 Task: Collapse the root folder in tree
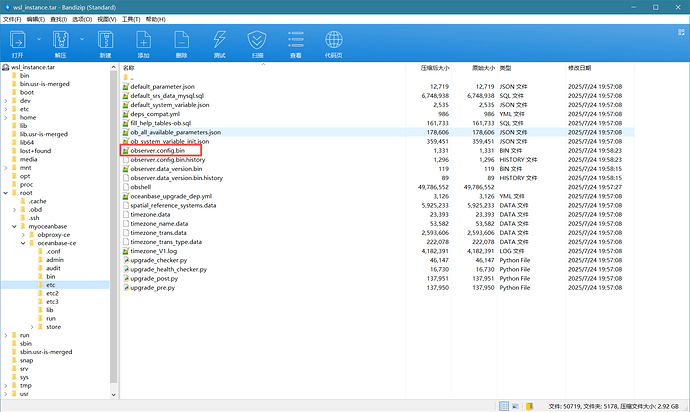[x=6, y=193]
